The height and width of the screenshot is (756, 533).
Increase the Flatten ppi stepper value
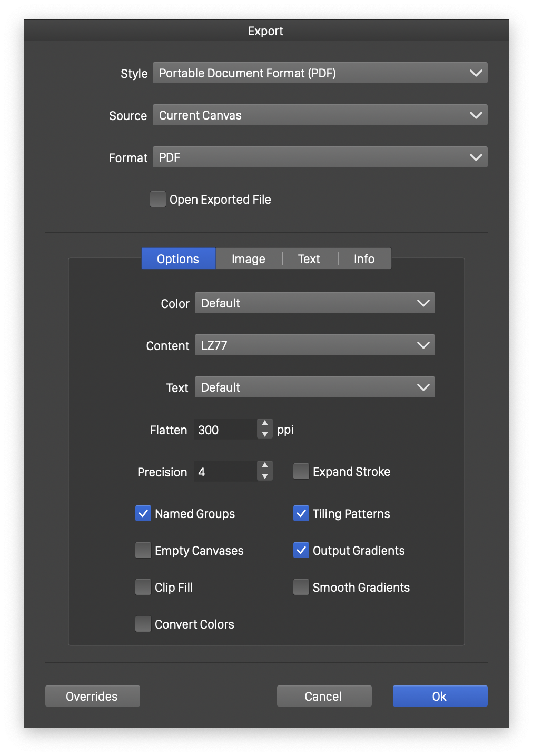[x=265, y=423]
